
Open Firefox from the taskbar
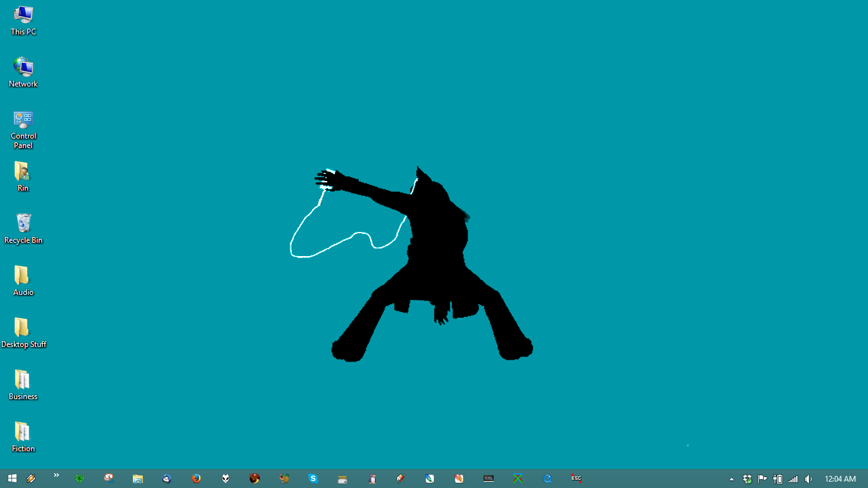[x=196, y=478]
